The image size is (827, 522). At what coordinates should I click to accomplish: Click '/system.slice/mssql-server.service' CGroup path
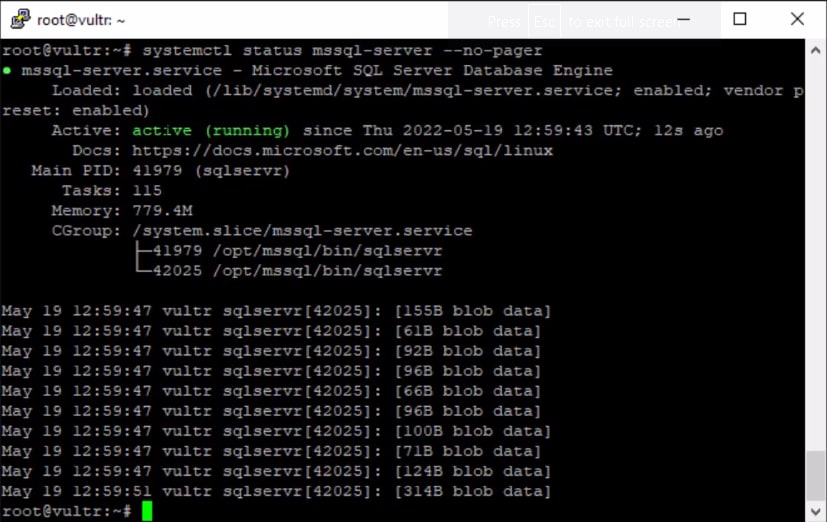[302, 230]
